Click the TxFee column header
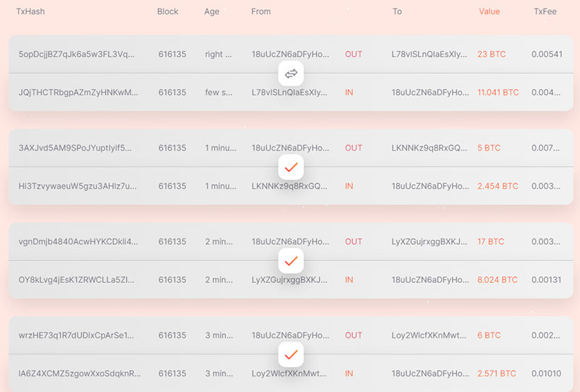Image resolution: width=580 pixels, height=392 pixels. [x=545, y=11]
